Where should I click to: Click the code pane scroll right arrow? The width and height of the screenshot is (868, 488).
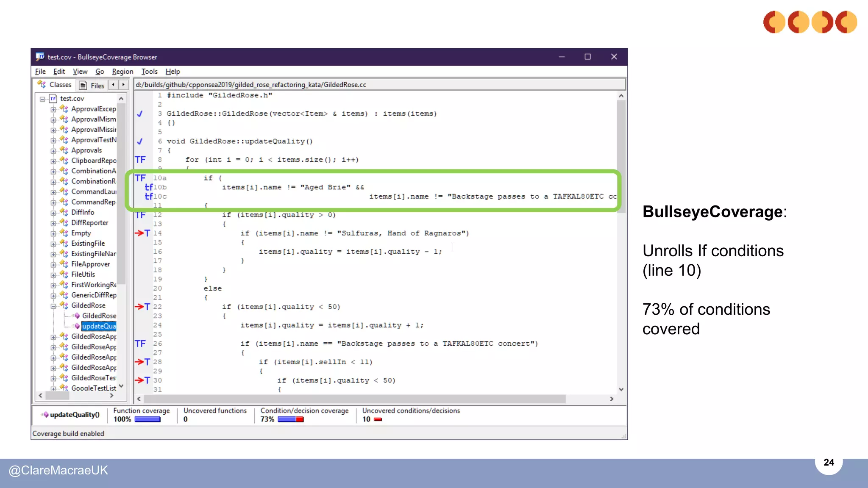(x=612, y=399)
